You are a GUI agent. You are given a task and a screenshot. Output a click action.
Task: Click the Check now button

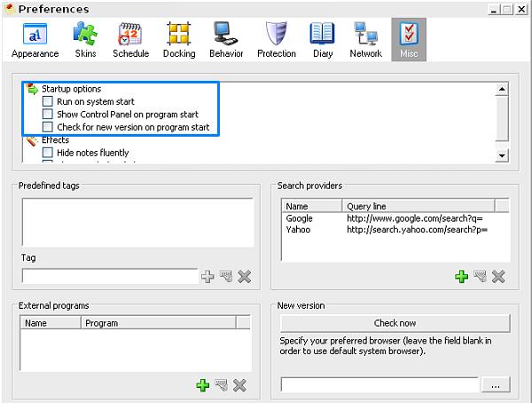pos(395,323)
